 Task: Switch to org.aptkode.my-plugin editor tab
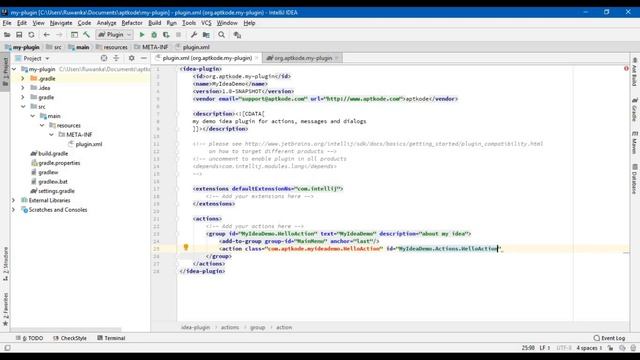302,58
